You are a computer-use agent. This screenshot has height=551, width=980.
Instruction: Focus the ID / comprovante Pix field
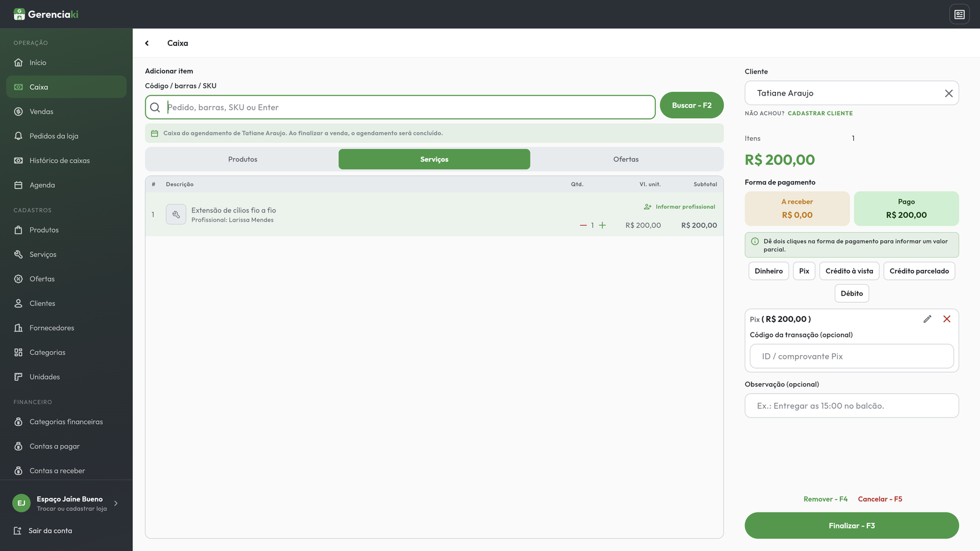pos(852,356)
